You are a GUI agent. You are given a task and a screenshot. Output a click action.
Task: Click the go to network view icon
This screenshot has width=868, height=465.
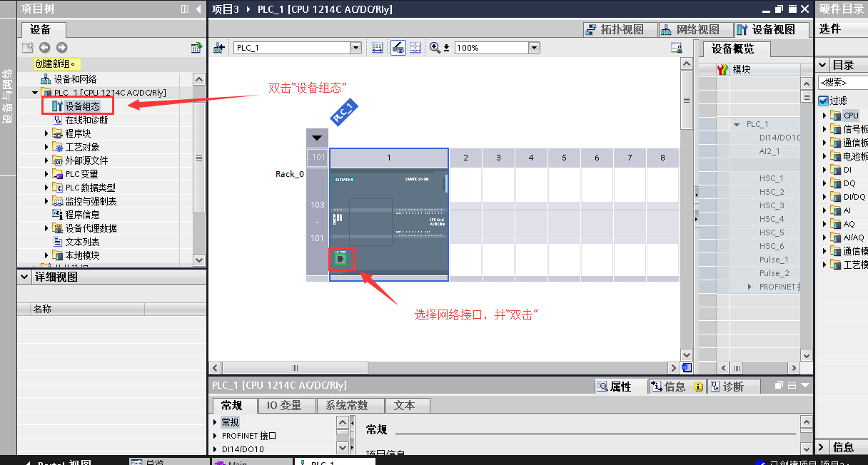pos(220,48)
